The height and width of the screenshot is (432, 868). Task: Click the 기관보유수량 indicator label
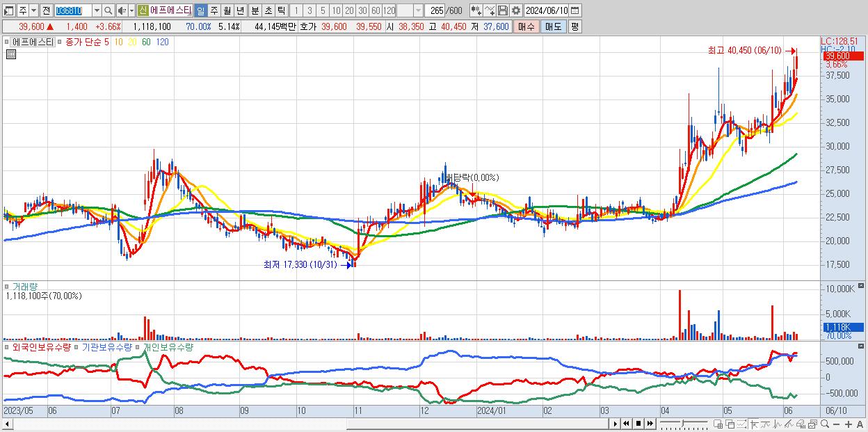(x=106, y=346)
